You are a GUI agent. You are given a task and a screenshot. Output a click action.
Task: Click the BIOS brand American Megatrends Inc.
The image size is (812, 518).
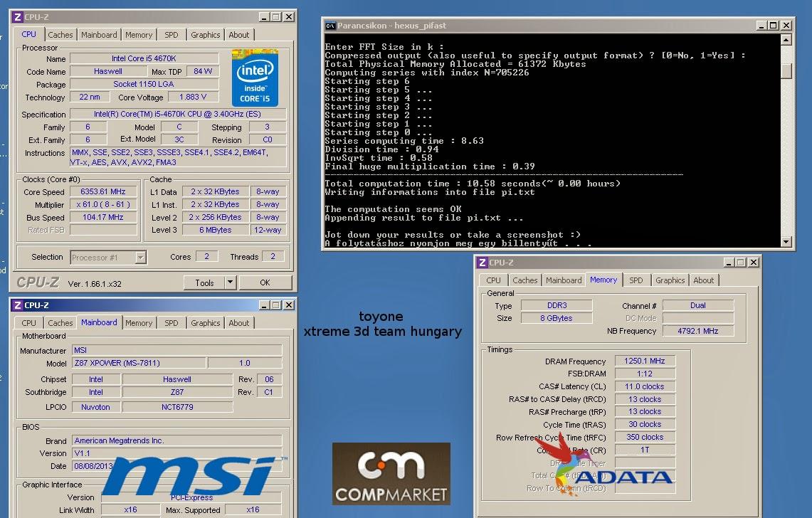point(176,441)
